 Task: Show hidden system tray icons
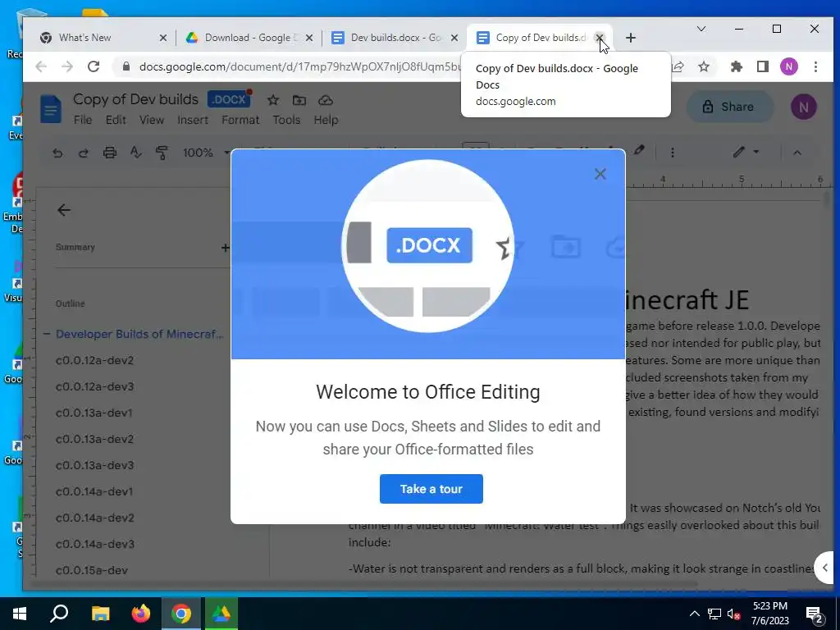click(694, 614)
